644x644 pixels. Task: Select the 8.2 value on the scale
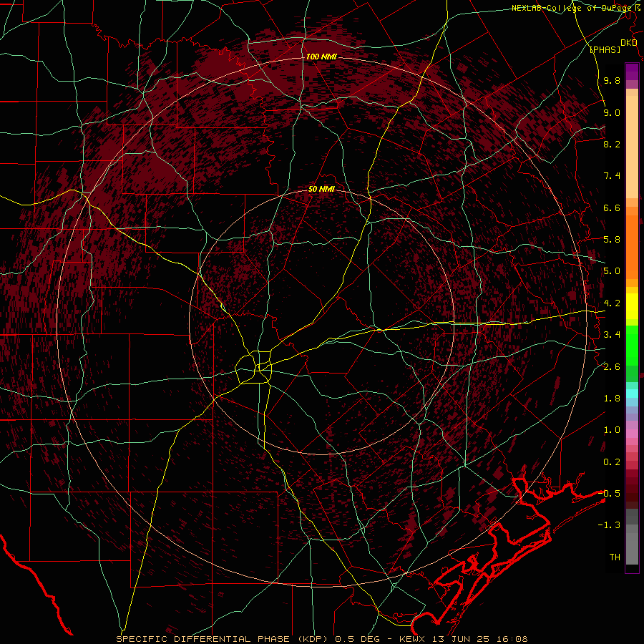click(612, 144)
